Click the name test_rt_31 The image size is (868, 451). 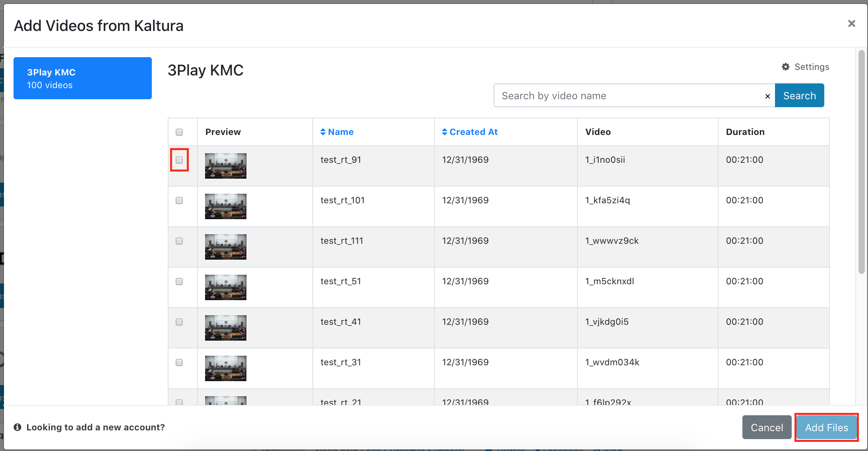341,362
